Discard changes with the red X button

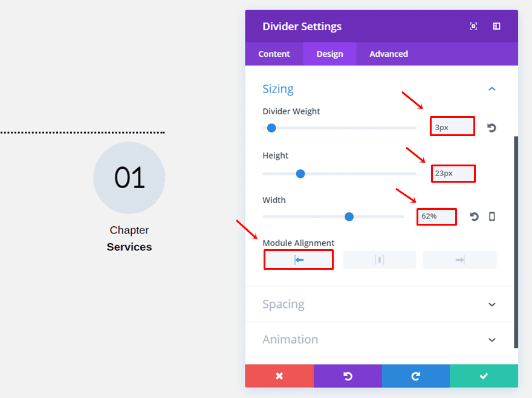coord(279,376)
